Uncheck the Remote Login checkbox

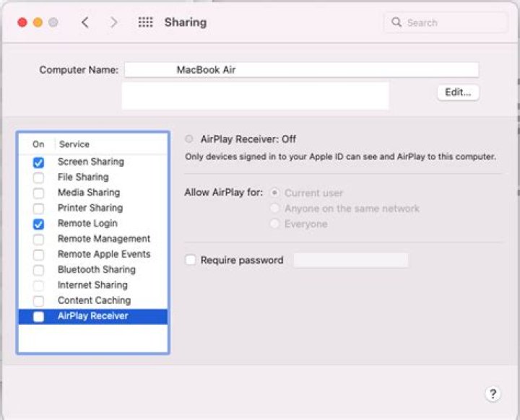point(38,224)
